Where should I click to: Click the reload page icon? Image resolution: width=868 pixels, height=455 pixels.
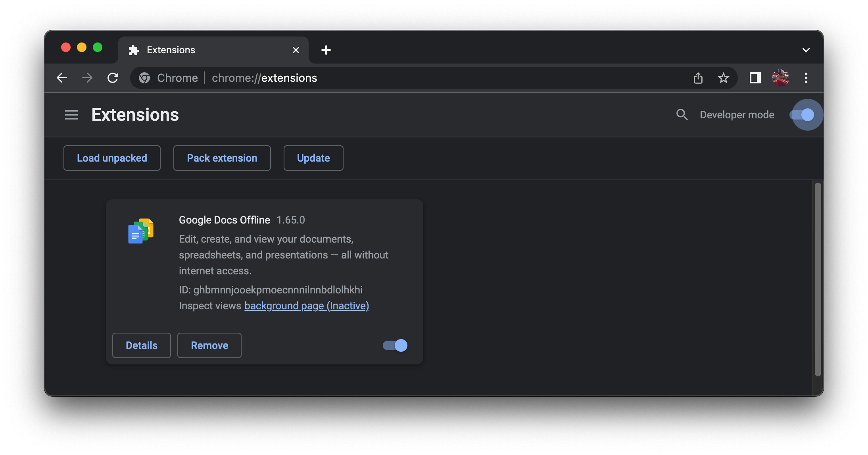(x=113, y=78)
